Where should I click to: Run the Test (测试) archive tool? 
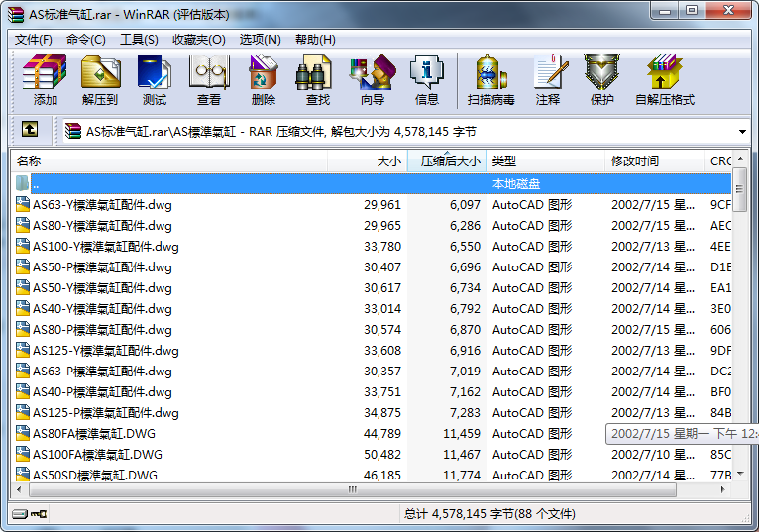155,80
